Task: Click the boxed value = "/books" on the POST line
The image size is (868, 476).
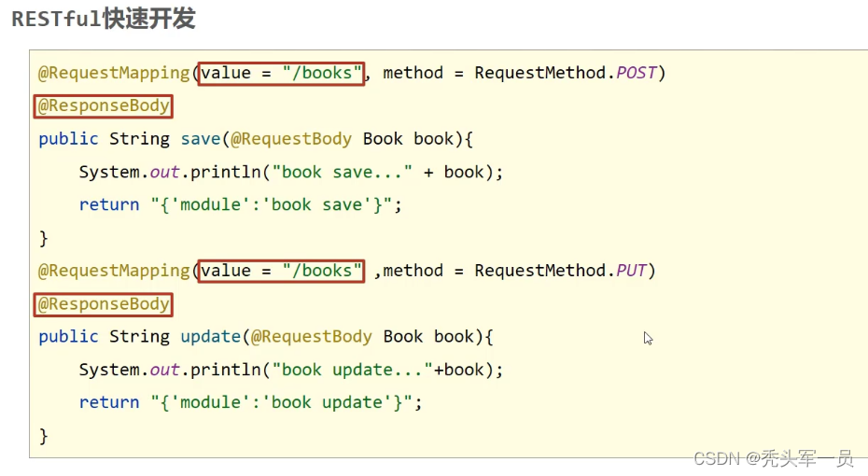Action: point(281,73)
